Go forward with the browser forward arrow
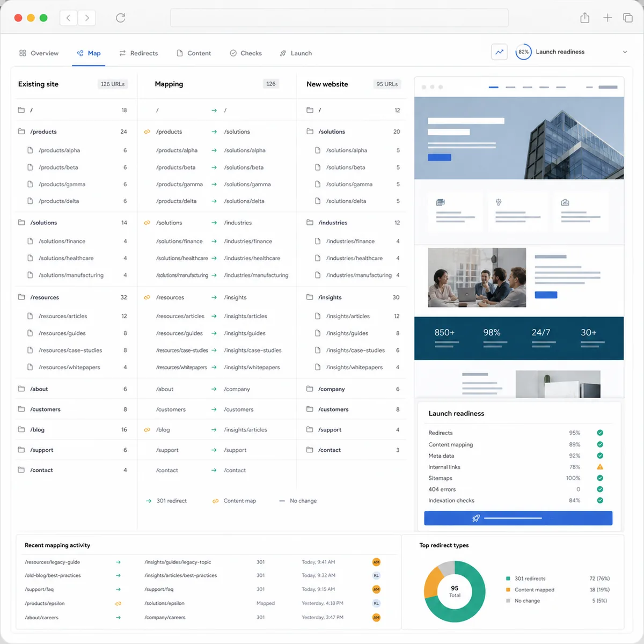The width and height of the screenshot is (644, 644). coord(87,18)
